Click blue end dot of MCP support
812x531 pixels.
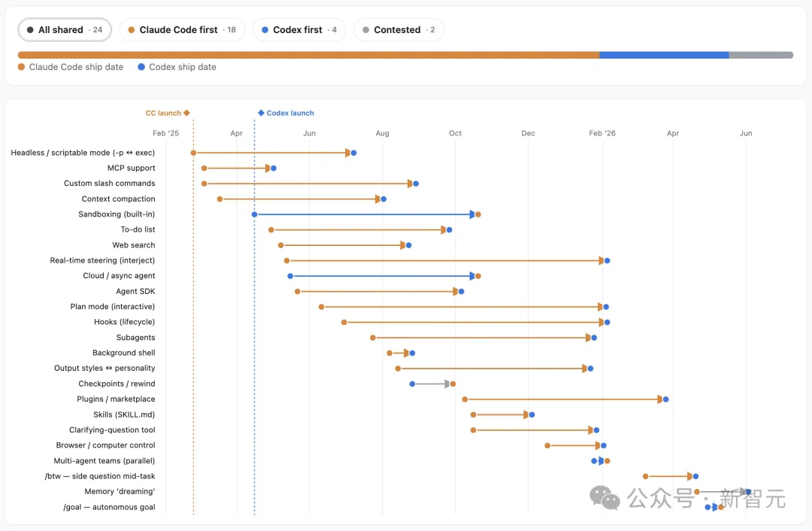click(x=274, y=168)
